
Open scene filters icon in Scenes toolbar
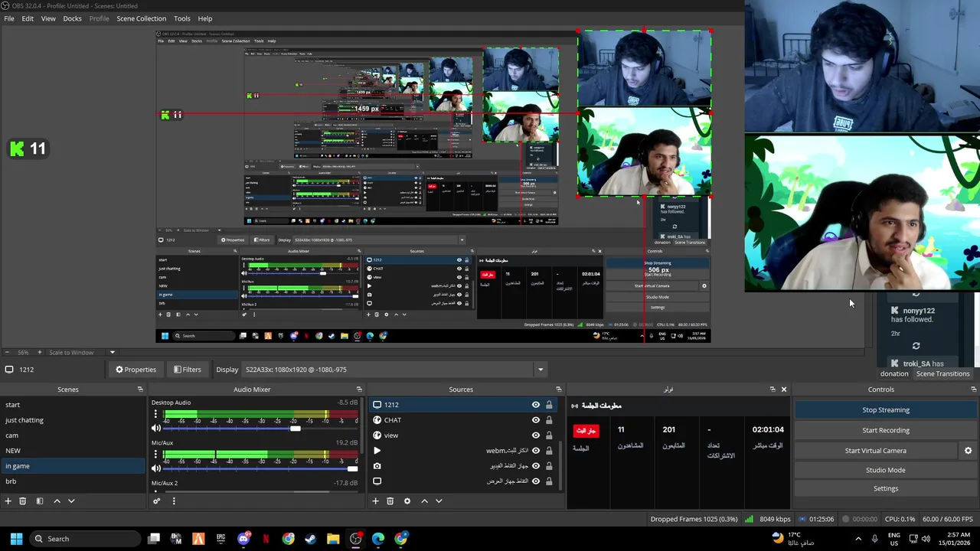tap(39, 500)
